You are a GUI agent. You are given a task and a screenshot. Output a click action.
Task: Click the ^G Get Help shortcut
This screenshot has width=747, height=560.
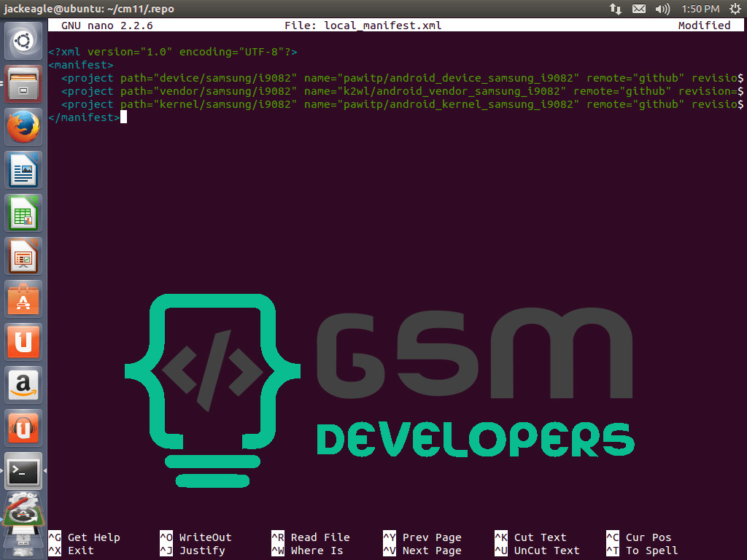pyautogui.click(x=85, y=537)
